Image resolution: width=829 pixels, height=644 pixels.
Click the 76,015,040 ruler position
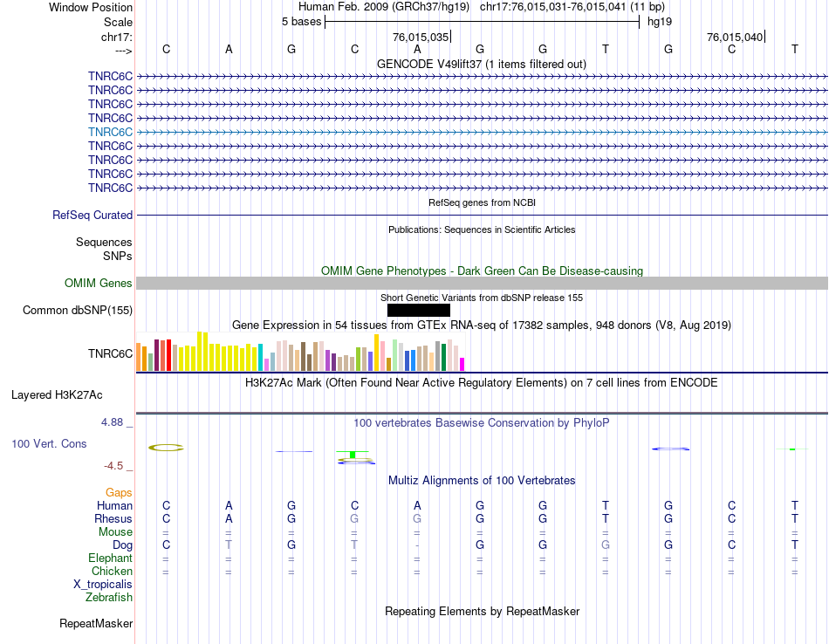pyautogui.click(x=735, y=37)
